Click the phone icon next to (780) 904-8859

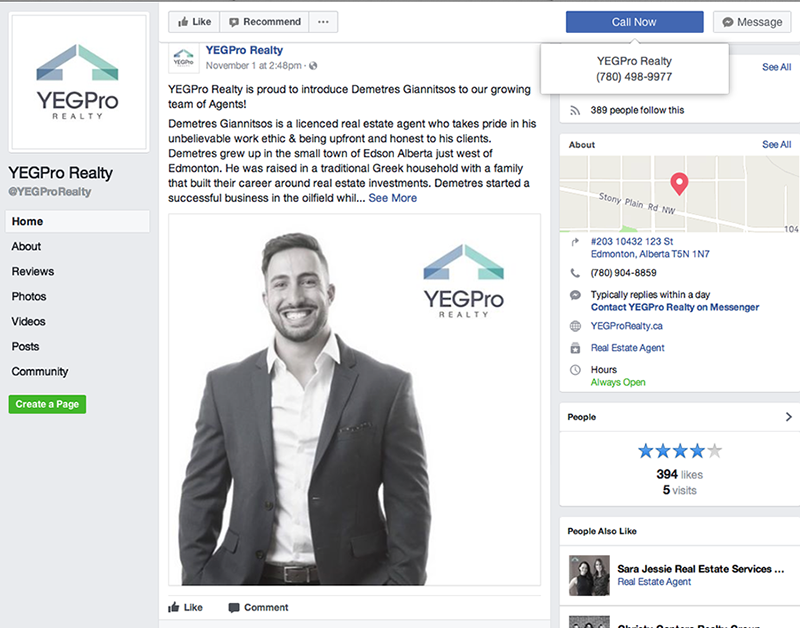(x=575, y=273)
